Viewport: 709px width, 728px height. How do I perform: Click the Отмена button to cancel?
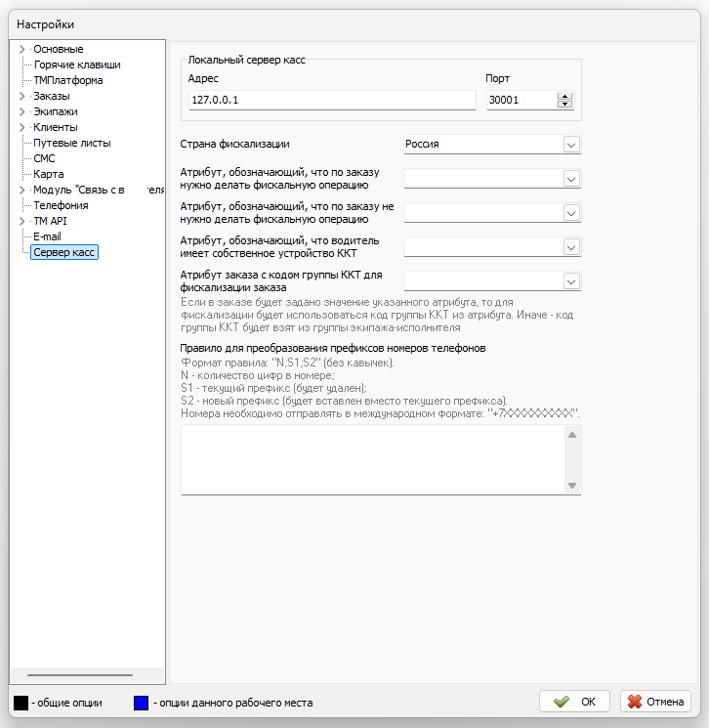(x=655, y=702)
